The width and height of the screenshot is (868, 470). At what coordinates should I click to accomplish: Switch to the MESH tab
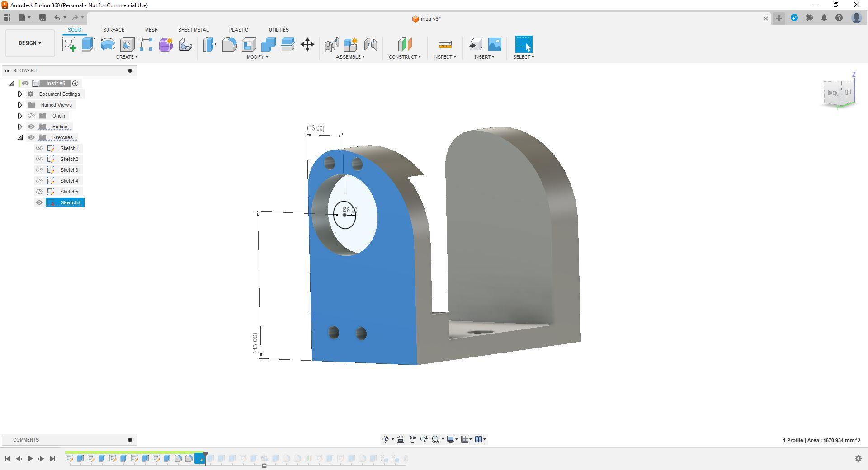[x=151, y=30]
